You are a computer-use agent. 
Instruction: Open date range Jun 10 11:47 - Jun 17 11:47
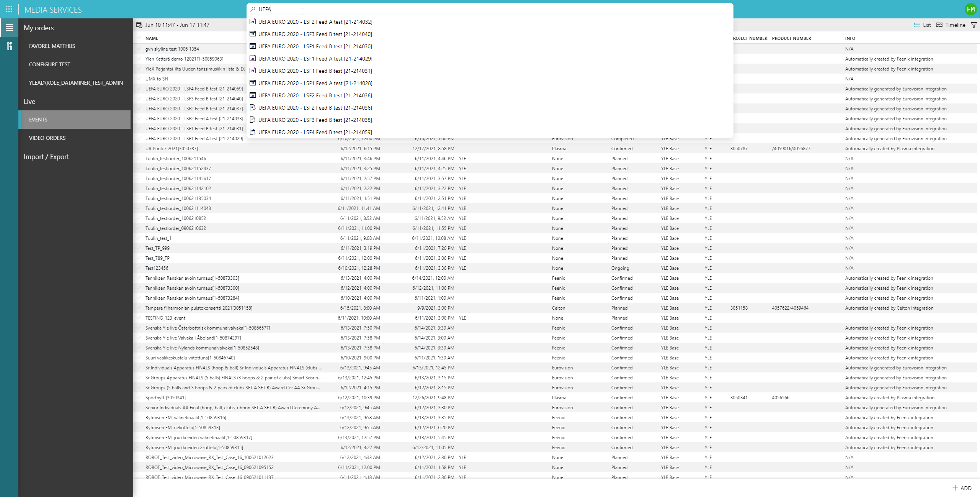(x=177, y=25)
